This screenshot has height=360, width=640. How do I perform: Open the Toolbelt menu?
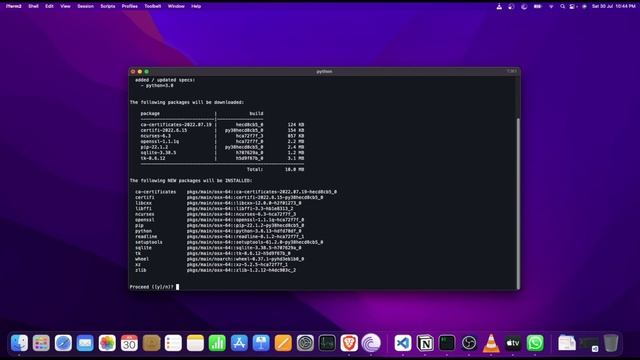153,6
